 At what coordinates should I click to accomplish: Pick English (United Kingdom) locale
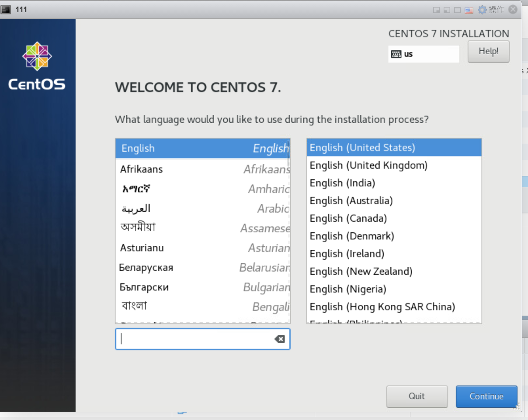tap(368, 165)
